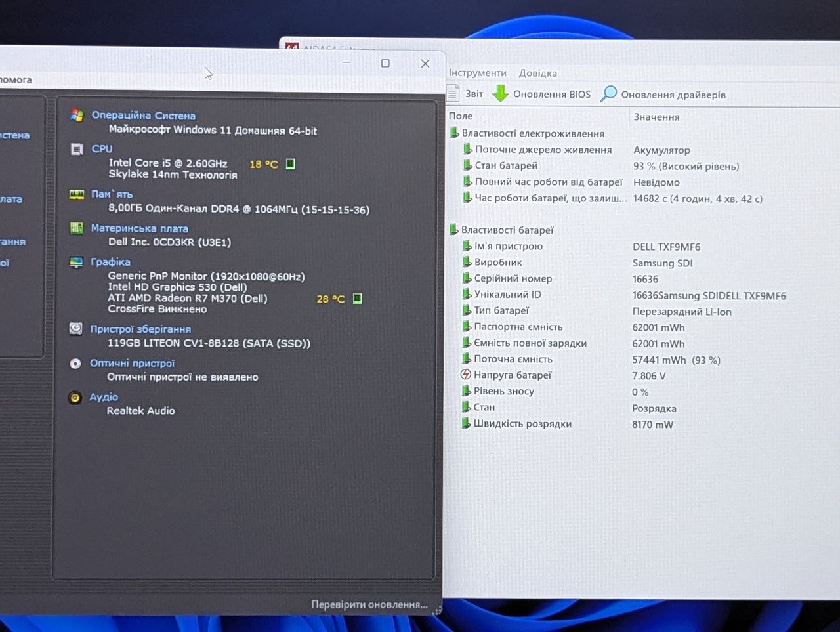The height and width of the screenshot is (632, 840).
Task: Open Оновлення драйверів with magnifier icon
Action: [x=663, y=95]
